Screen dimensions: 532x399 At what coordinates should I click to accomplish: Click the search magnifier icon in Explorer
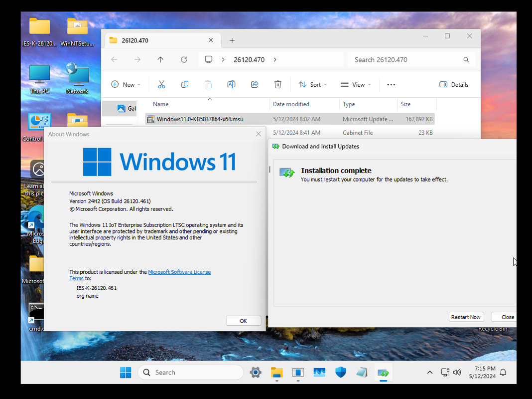point(466,60)
